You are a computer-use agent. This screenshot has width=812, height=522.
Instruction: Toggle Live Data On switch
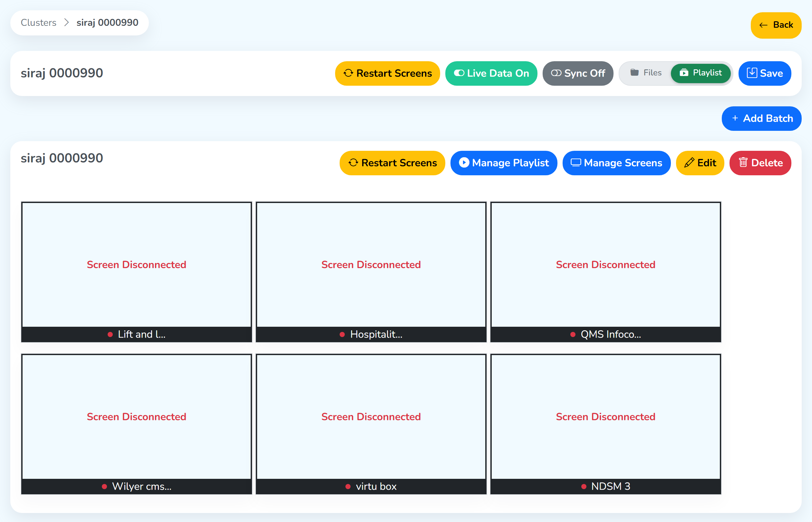[491, 73]
